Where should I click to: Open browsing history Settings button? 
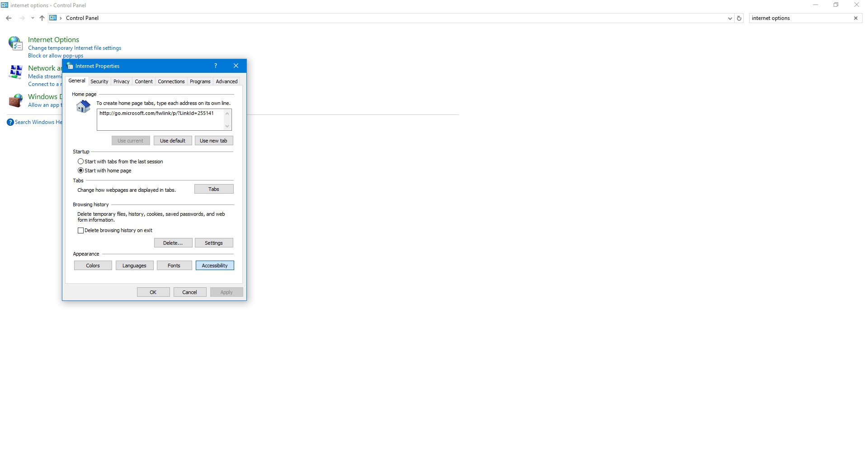(x=214, y=243)
